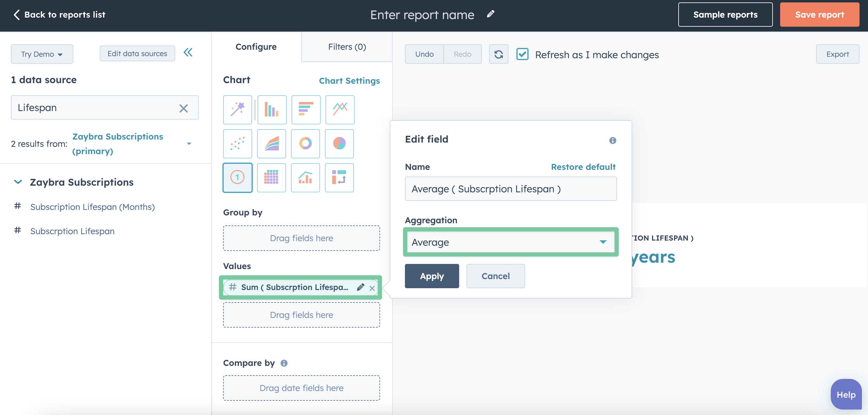The image size is (868, 415).
Task: Collapse the data source panel with double chevron
Action: [x=188, y=52]
